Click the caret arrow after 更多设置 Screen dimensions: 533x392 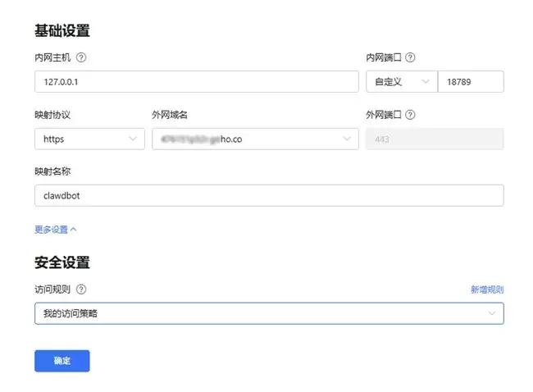point(73,230)
